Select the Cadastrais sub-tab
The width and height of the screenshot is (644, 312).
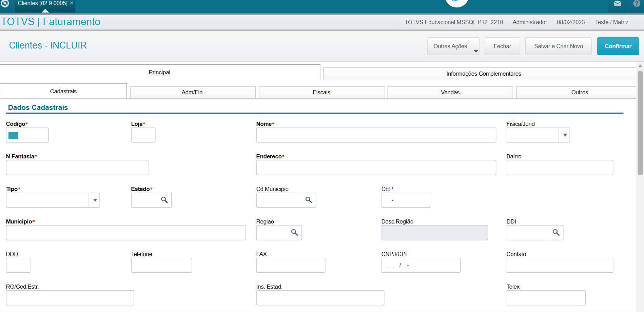tap(63, 91)
